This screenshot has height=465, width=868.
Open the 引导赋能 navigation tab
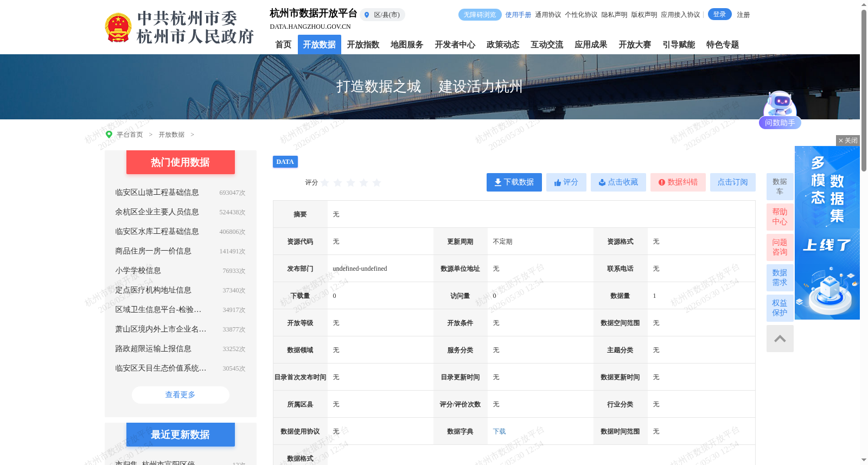(x=679, y=44)
